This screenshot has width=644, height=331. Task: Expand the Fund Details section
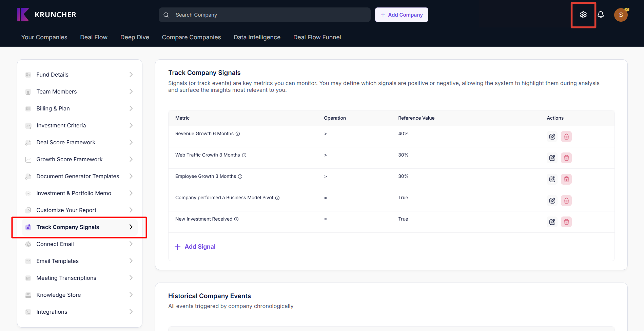[131, 75]
